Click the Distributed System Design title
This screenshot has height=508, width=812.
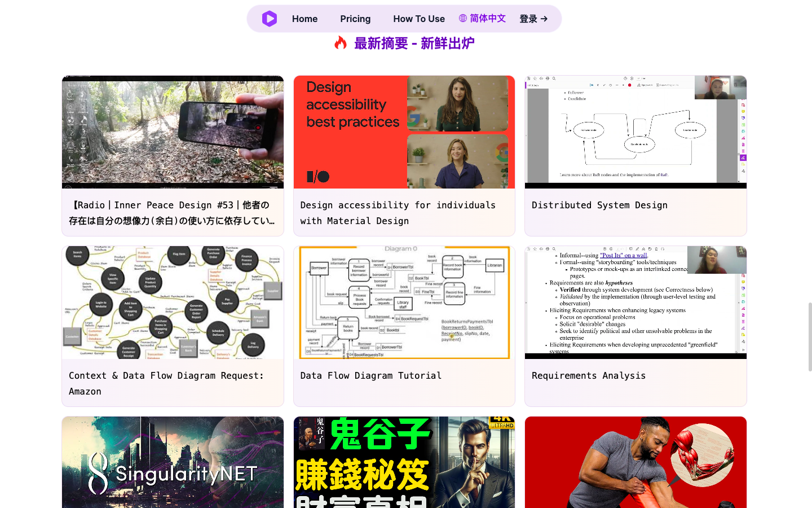point(599,205)
